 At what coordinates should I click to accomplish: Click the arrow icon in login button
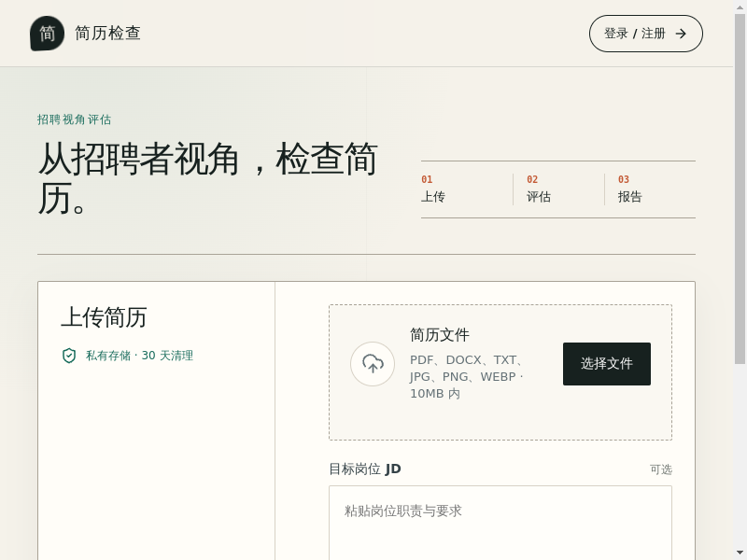(x=681, y=34)
